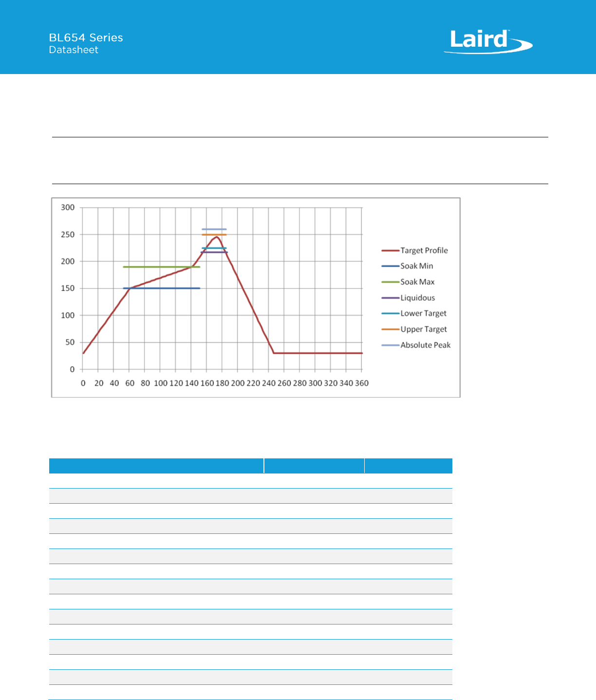Image resolution: width=596 pixels, height=700 pixels.
Task: Click the "Lower Target" legend entry
Action: point(414,313)
